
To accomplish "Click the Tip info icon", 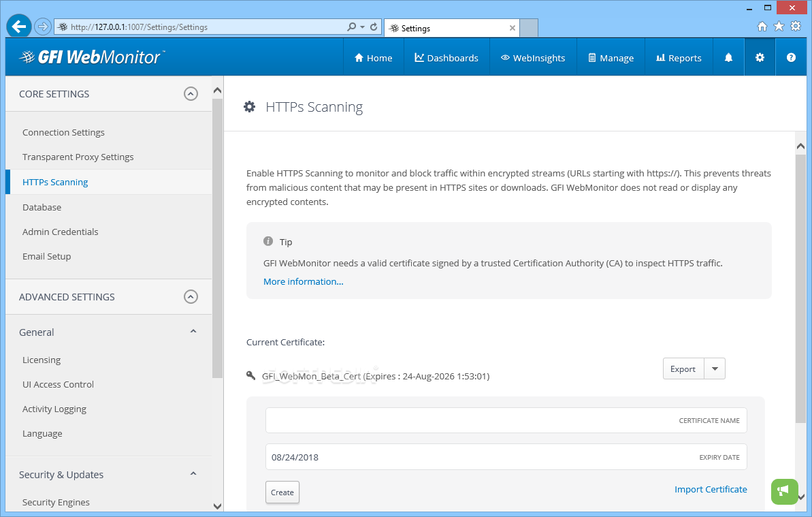I will point(267,241).
